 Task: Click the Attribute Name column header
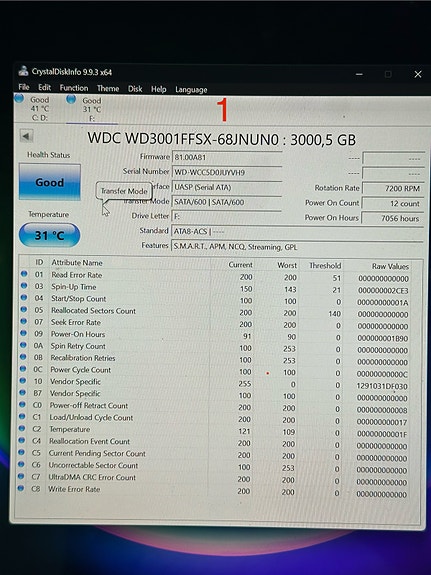coord(77,263)
